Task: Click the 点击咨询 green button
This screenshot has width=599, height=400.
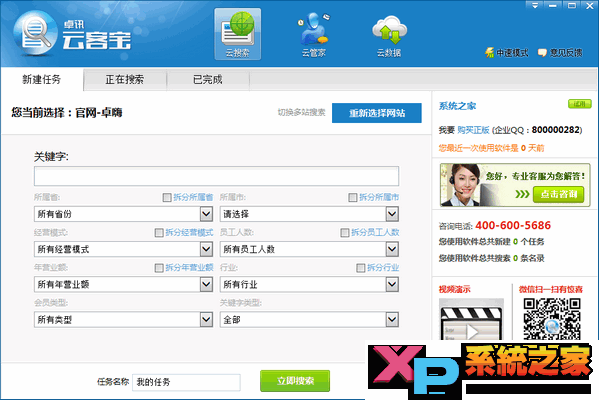Action: tap(559, 194)
